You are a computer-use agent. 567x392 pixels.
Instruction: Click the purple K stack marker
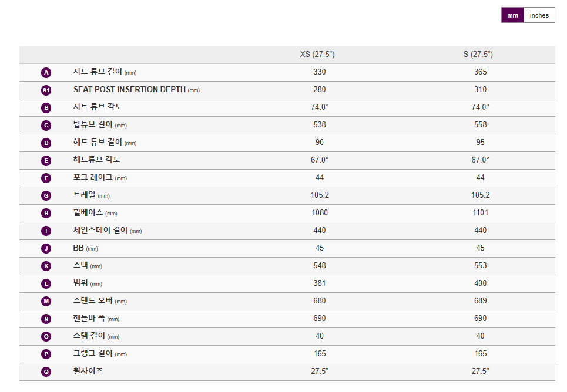[x=46, y=266]
